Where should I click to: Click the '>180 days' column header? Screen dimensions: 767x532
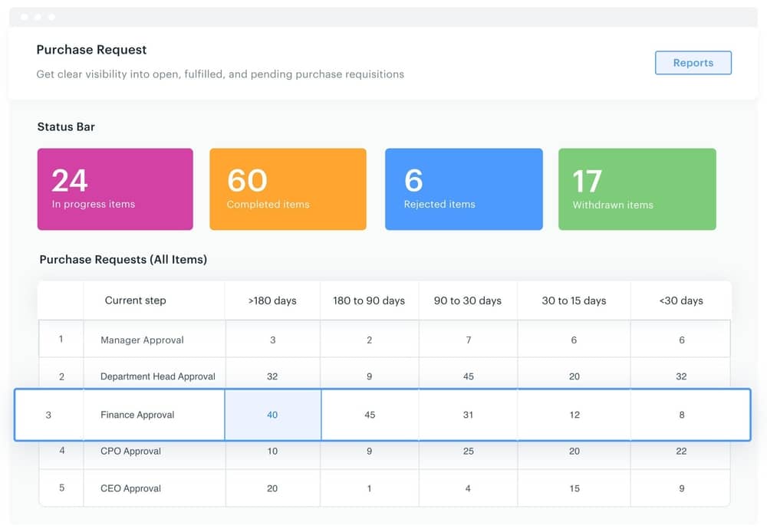tap(272, 300)
